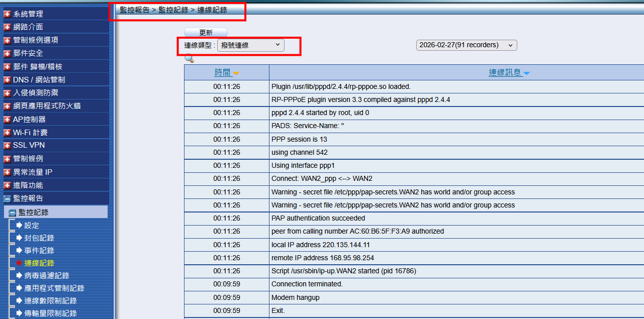Expand the 網路介面 plus icon
The width and height of the screenshot is (644, 319).
click(x=7, y=27)
